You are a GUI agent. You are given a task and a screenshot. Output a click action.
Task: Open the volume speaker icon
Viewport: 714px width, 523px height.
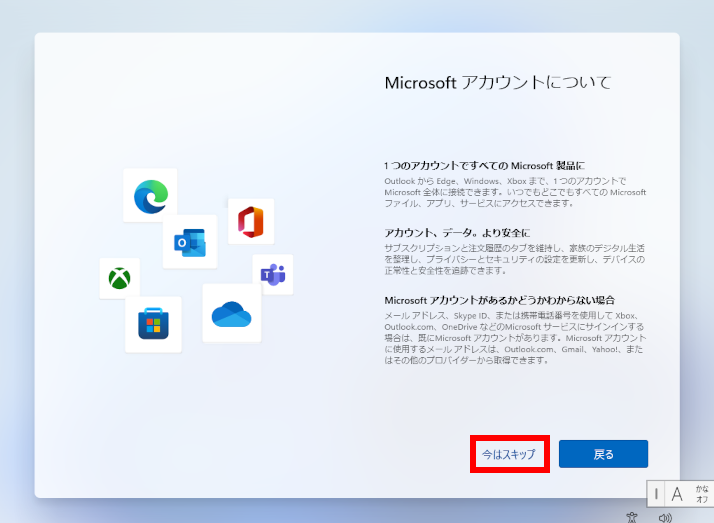click(665, 517)
